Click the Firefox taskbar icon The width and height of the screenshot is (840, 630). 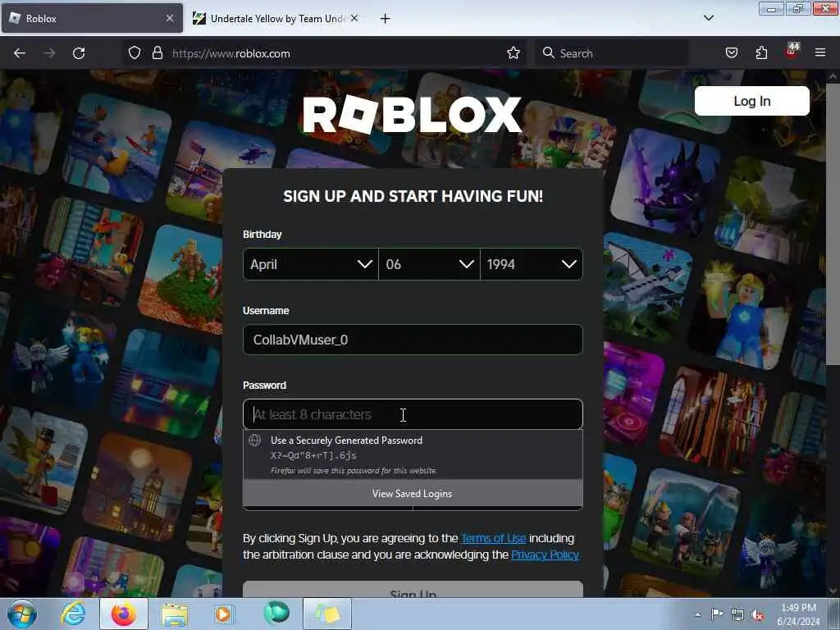click(124, 614)
